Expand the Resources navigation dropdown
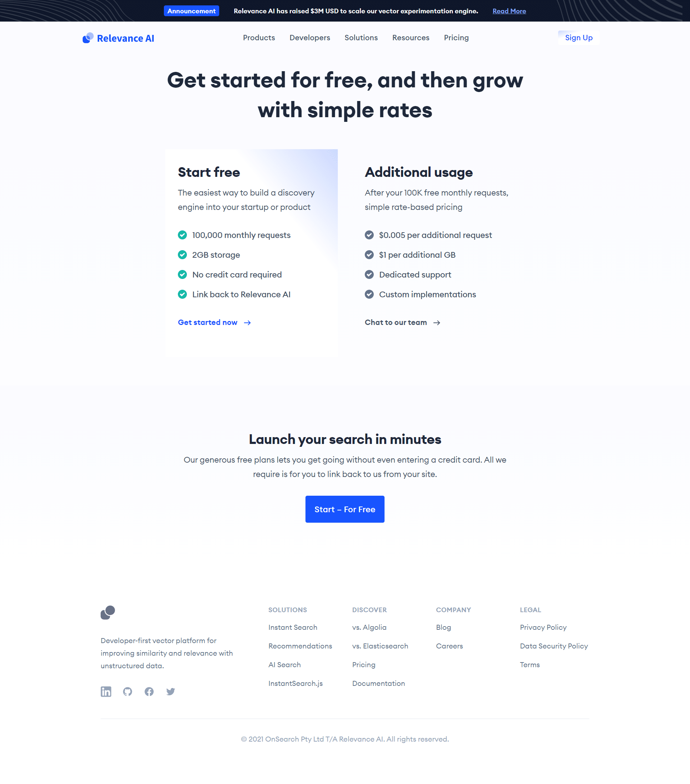690x784 pixels. [x=411, y=37]
